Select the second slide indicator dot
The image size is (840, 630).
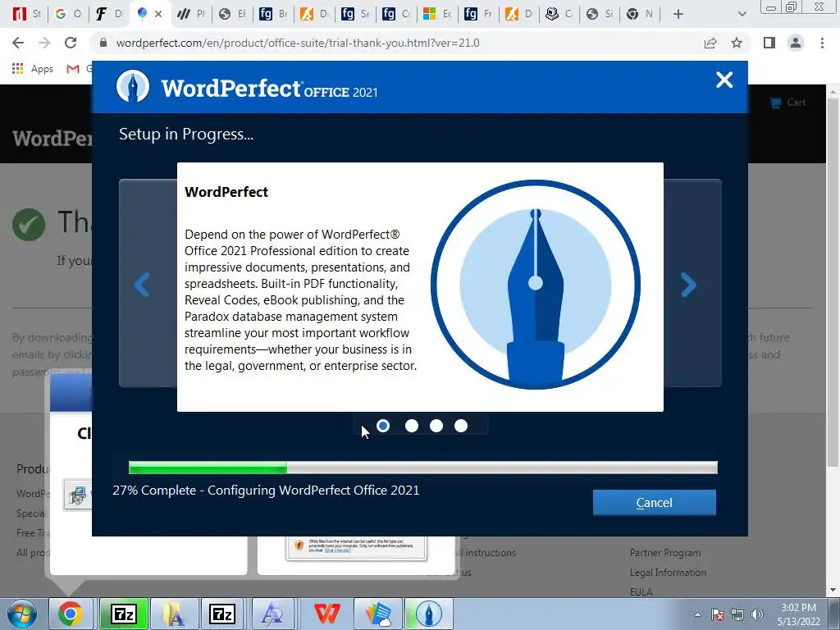pos(412,426)
